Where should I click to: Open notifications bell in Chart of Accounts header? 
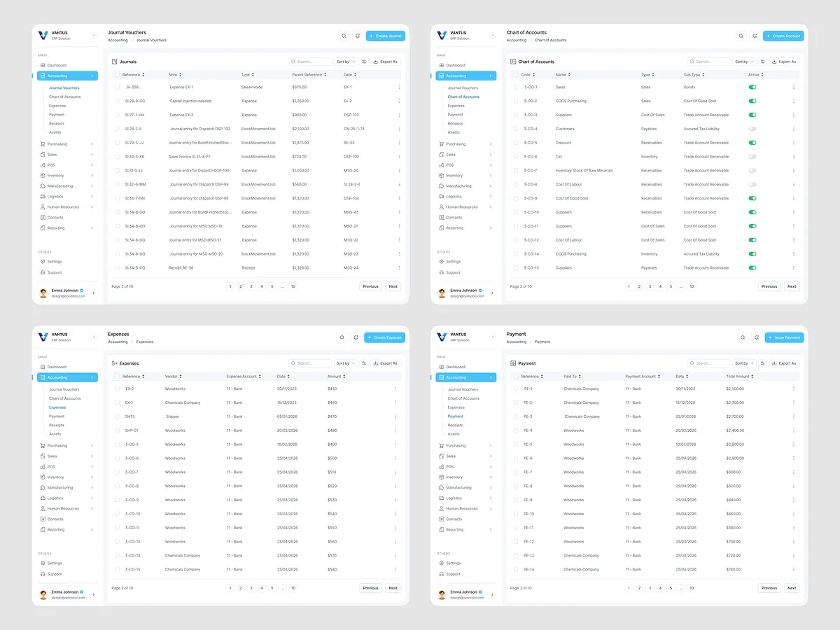click(755, 36)
